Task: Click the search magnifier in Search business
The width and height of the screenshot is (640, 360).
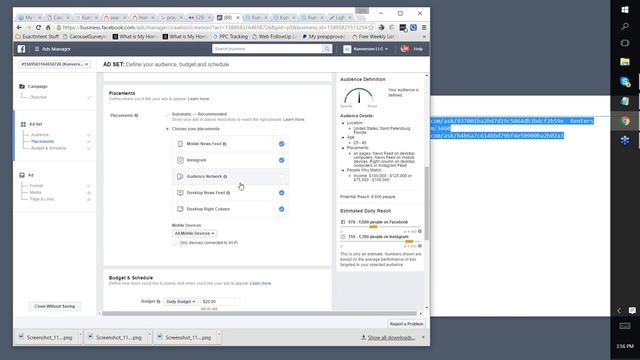Action: [x=327, y=49]
